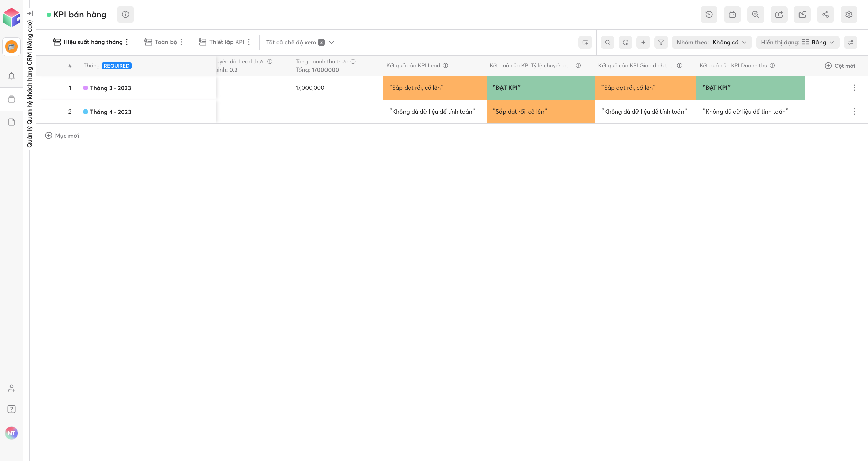This screenshot has height=461, width=868.
Task: Open the orange workspace folder icon
Action: click(12, 46)
